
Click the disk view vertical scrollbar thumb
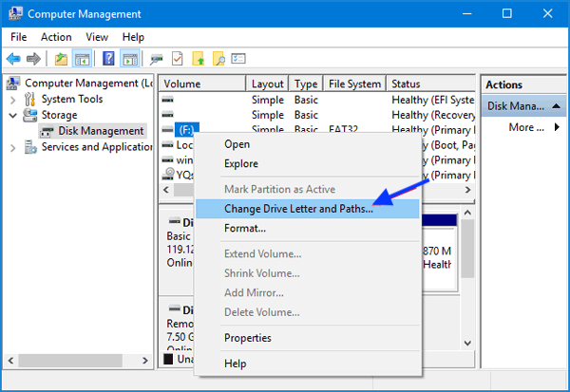pyautogui.click(x=467, y=249)
